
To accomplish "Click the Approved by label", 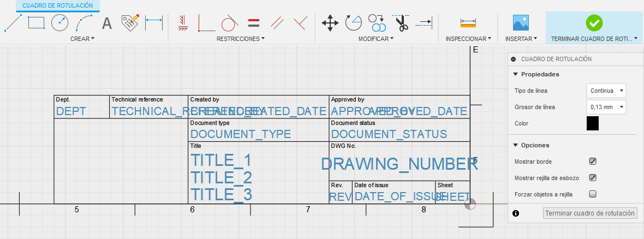I will tap(348, 99).
